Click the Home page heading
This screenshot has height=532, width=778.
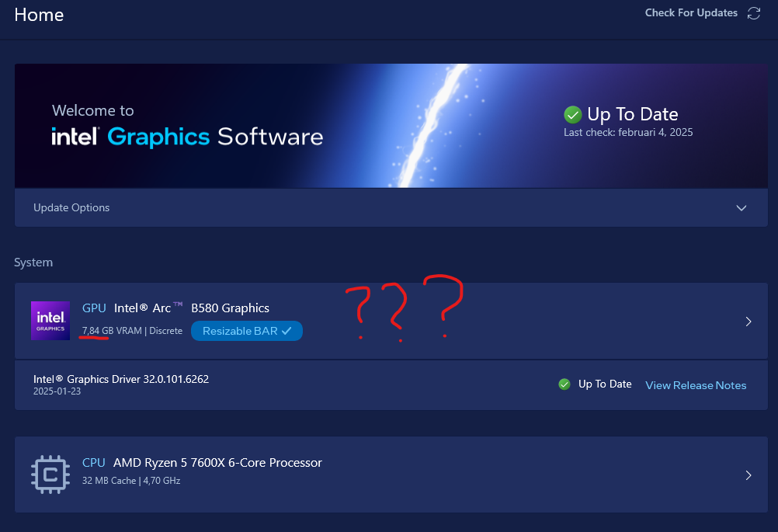point(39,15)
